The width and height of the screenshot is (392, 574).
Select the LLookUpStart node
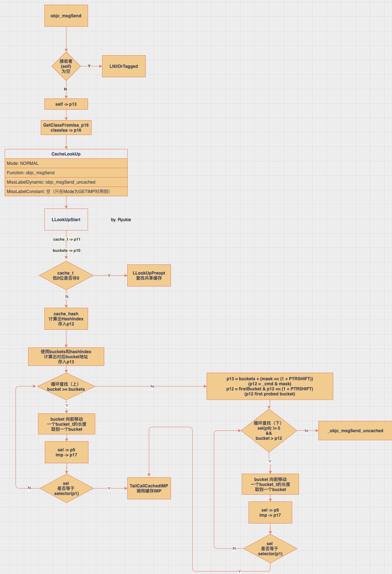(x=66, y=220)
